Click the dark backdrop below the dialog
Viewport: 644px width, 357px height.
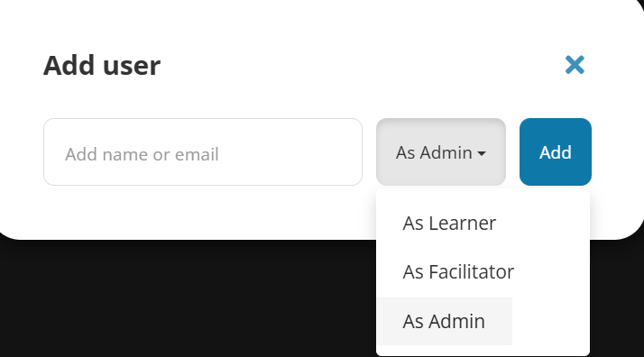(x=185, y=299)
